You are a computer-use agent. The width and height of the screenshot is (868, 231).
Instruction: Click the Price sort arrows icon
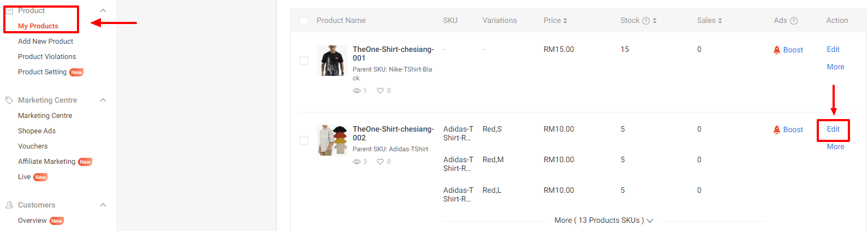click(x=565, y=21)
